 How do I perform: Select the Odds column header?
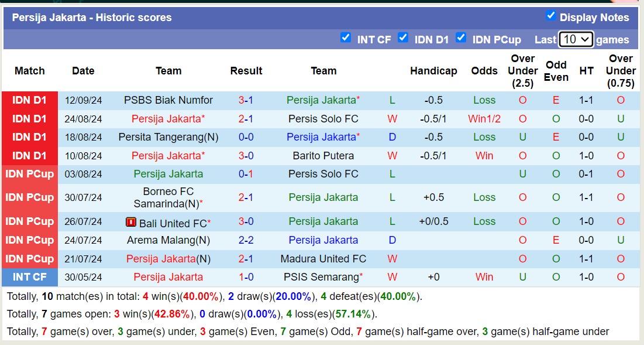point(484,71)
